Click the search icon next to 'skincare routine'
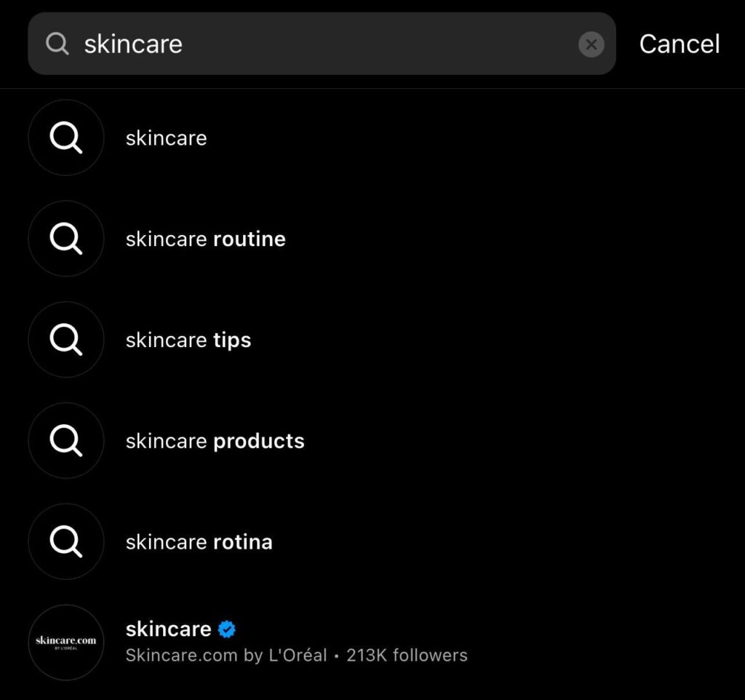This screenshot has width=745, height=700. tap(65, 239)
